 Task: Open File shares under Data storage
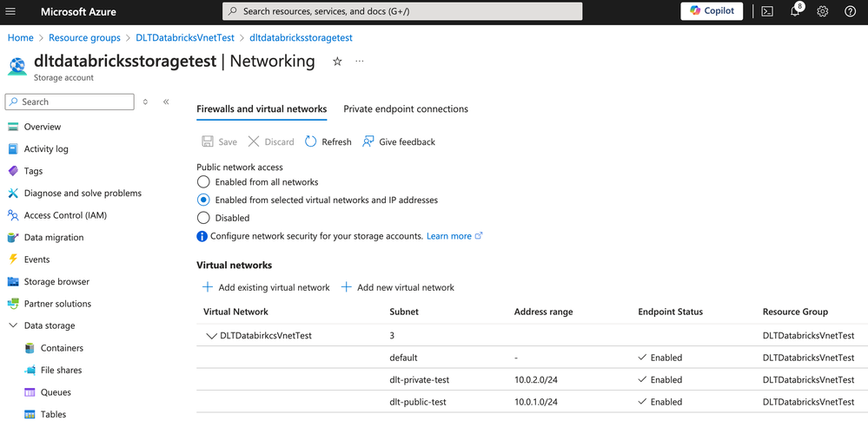click(x=62, y=370)
